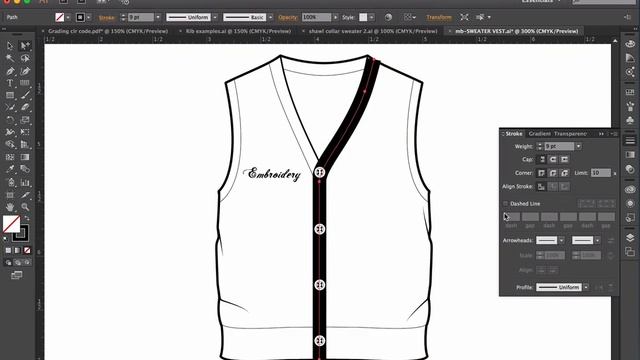This screenshot has height=360, width=640.
Task: Click Opacity link in control bar
Action: click(x=288, y=18)
